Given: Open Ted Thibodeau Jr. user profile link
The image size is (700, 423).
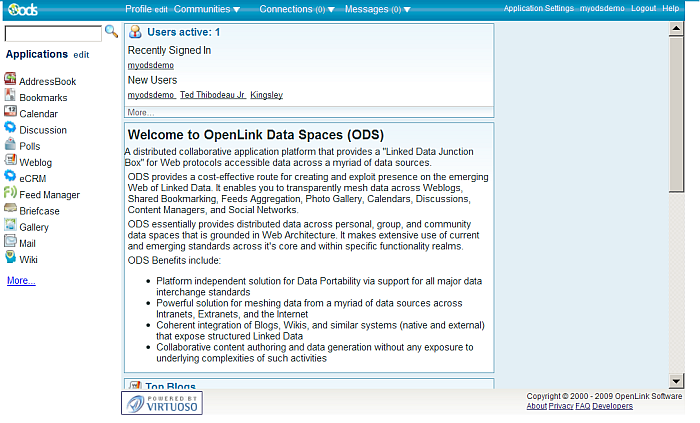Looking at the screenshot, I should (212, 95).
